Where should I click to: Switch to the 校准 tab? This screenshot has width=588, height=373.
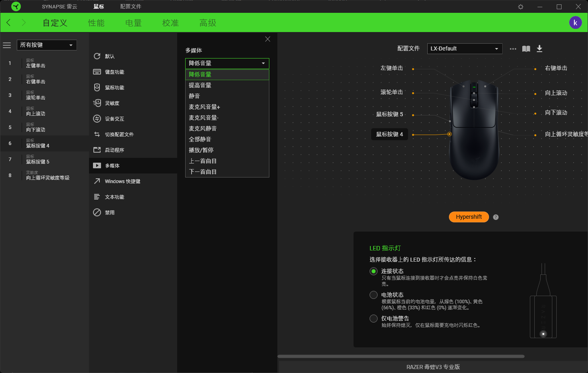[170, 23]
